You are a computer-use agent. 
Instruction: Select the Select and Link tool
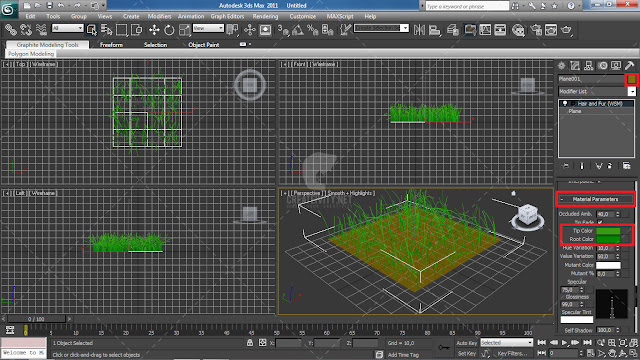(x=11, y=30)
